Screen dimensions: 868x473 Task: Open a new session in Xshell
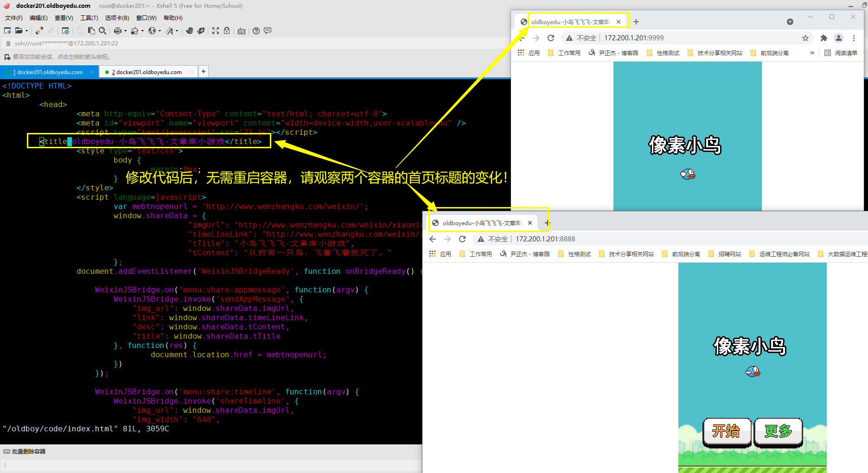pyautogui.click(x=7, y=31)
